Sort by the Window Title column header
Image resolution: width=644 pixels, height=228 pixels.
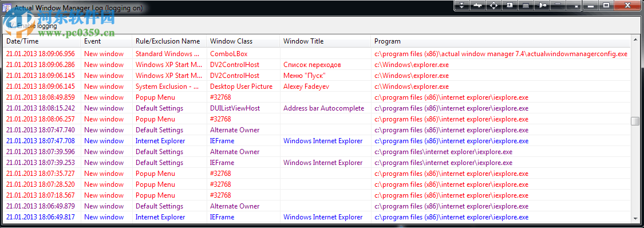(326, 41)
